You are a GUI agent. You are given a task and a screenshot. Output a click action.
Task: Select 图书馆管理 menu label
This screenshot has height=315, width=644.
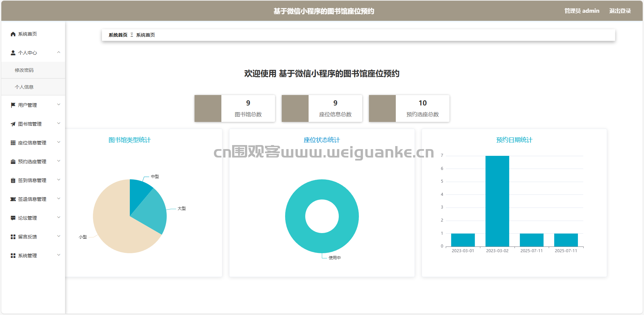click(x=30, y=124)
